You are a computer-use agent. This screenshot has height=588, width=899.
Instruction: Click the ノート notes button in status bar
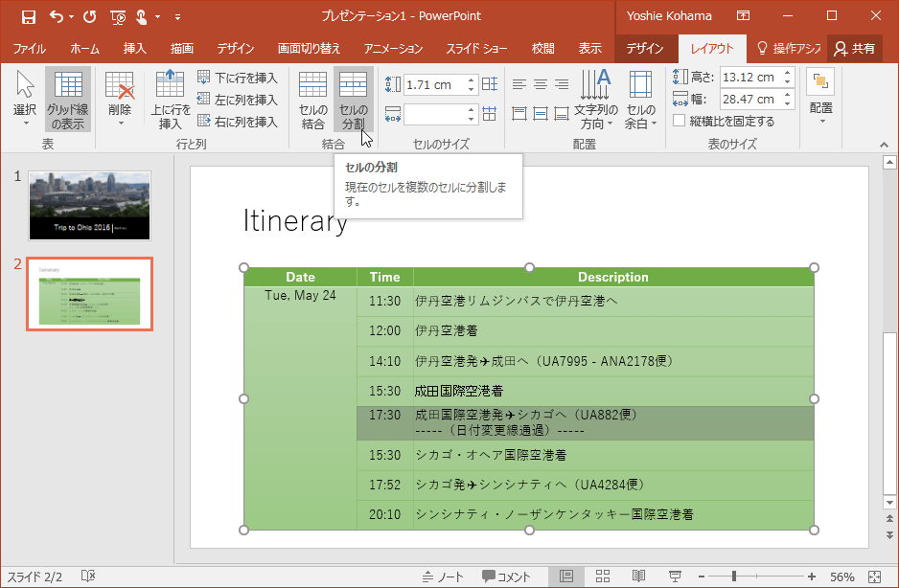click(x=444, y=577)
